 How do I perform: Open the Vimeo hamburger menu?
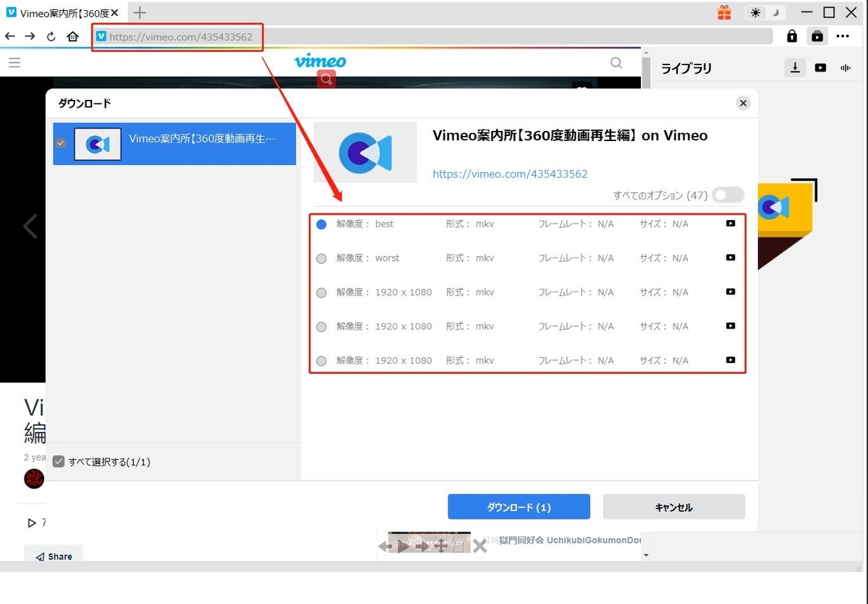point(14,63)
